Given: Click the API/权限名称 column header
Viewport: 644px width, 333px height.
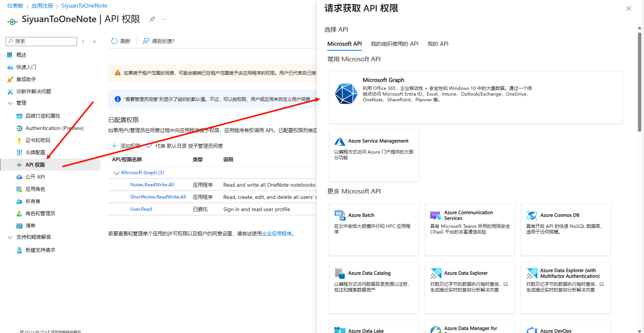Looking at the screenshot, I should click(127, 160).
